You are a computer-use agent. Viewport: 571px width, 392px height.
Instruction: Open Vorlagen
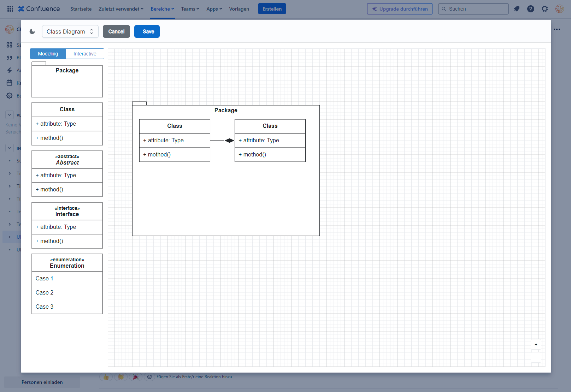tap(239, 9)
